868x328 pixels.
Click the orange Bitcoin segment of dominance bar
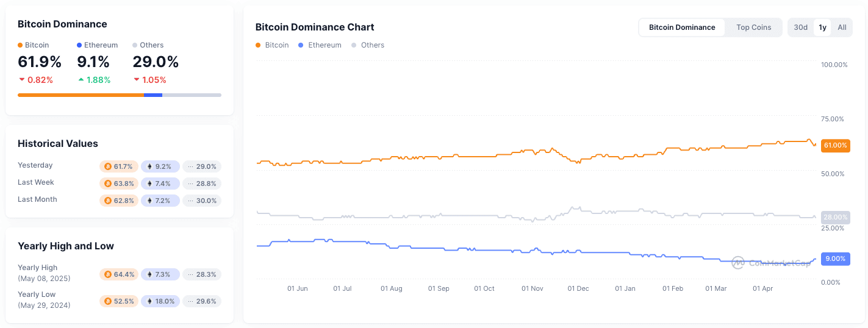tap(81, 95)
